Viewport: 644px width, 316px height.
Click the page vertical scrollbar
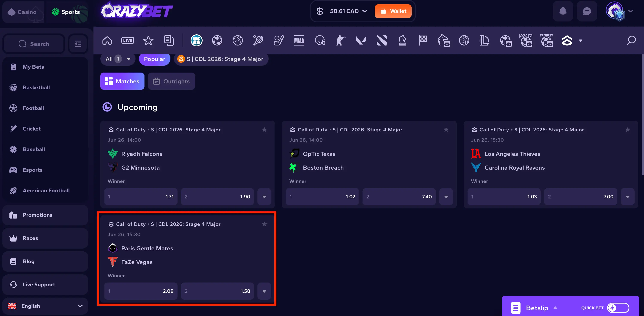click(x=642, y=115)
